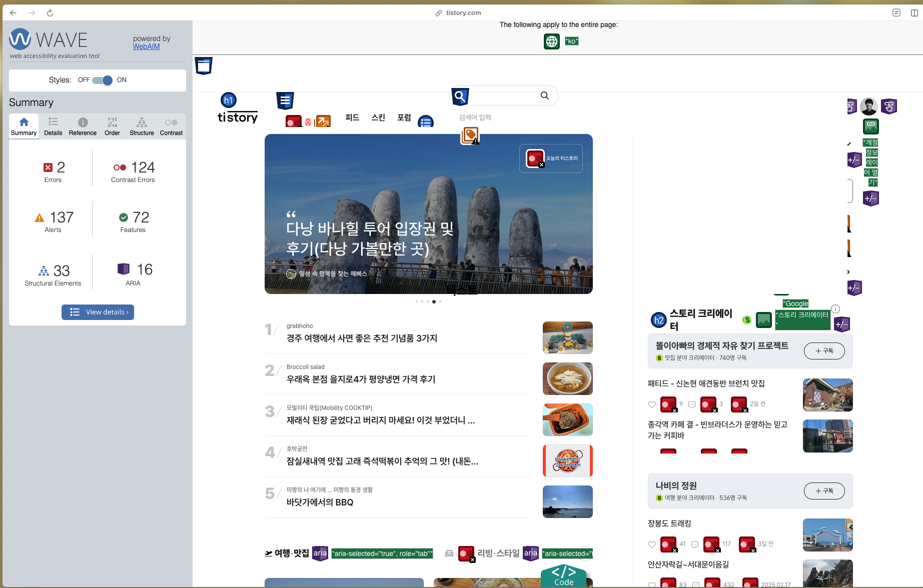
Task: Select the 여행·맛집 category tab
Action: (x=287, y=553)
